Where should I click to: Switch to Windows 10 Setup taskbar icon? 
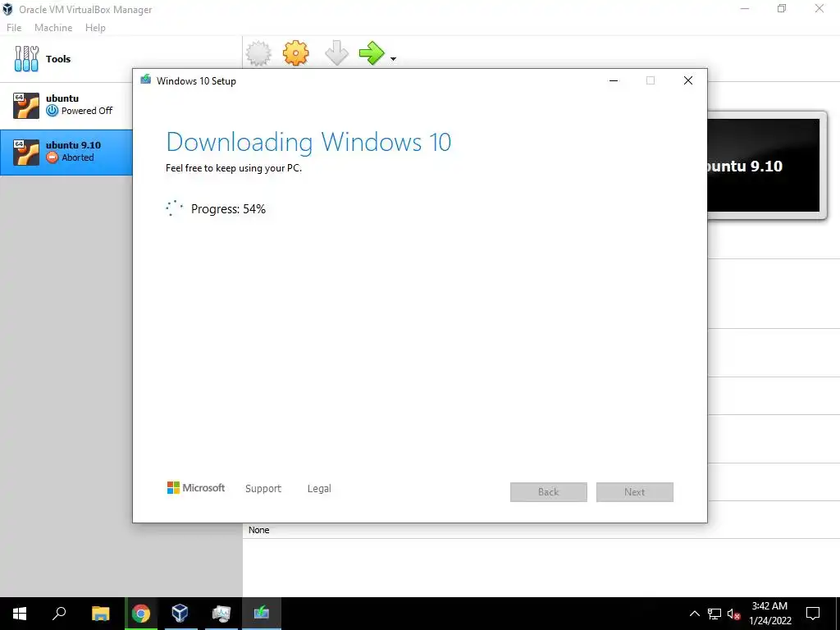pos(262,614)
